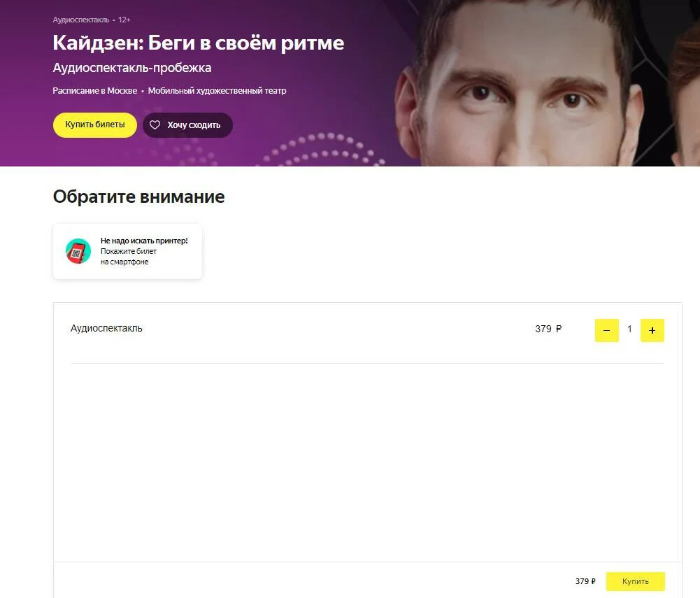Click the 379 ₽ price in ticket row
Image resolution: width=700 pixels, height=598 pixels.
pyautogui.click(x=548, y=329)
